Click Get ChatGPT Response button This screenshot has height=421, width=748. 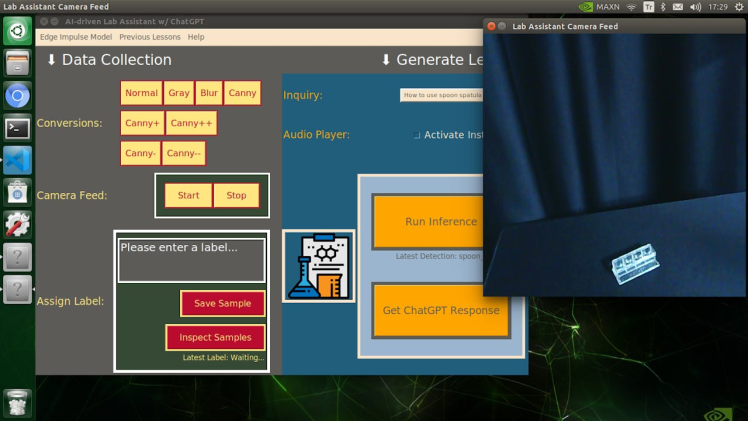[x=441, y=310]
